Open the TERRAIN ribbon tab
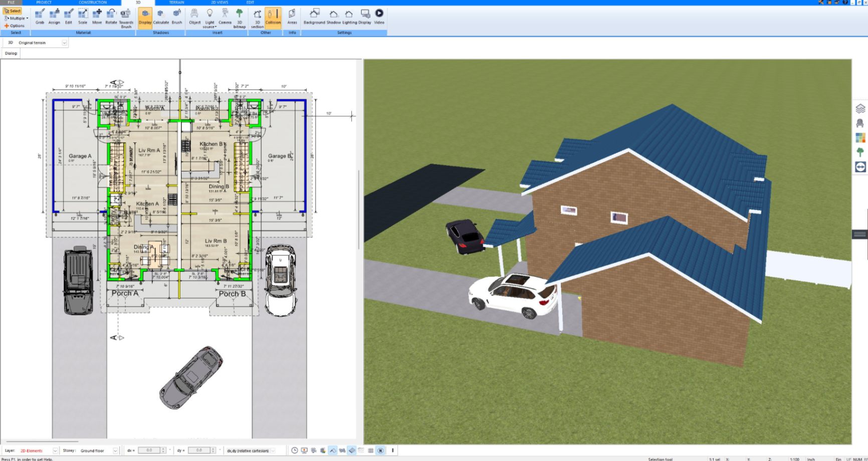The height and width of the screenshot is (461, 868). tap(176, 3)
